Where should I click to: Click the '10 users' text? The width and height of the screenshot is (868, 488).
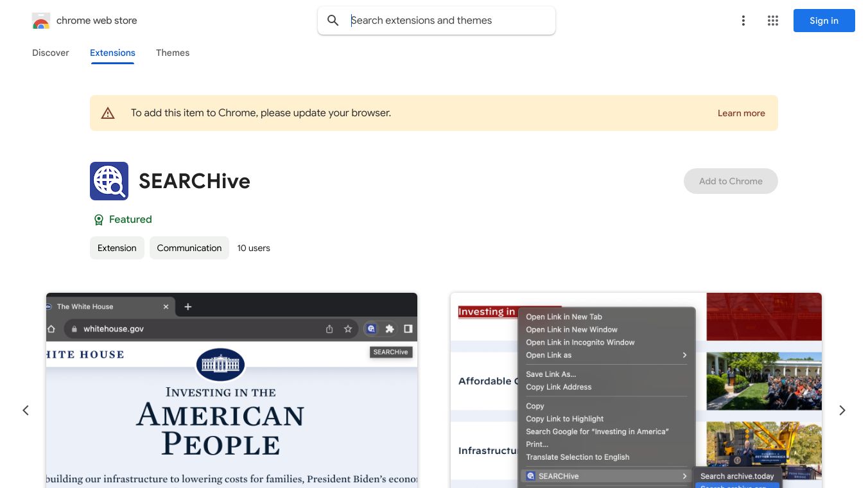click(x=254, y=248)
